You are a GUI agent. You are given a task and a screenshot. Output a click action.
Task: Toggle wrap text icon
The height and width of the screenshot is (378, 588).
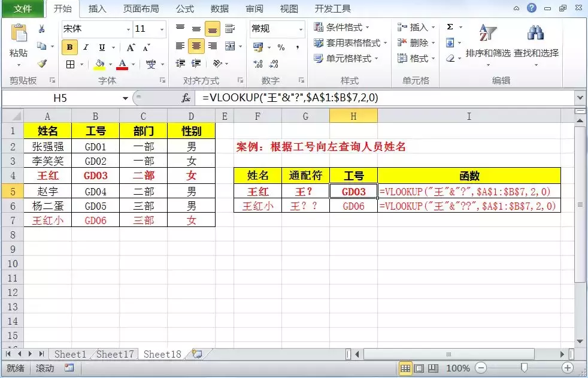click(230, 29)
